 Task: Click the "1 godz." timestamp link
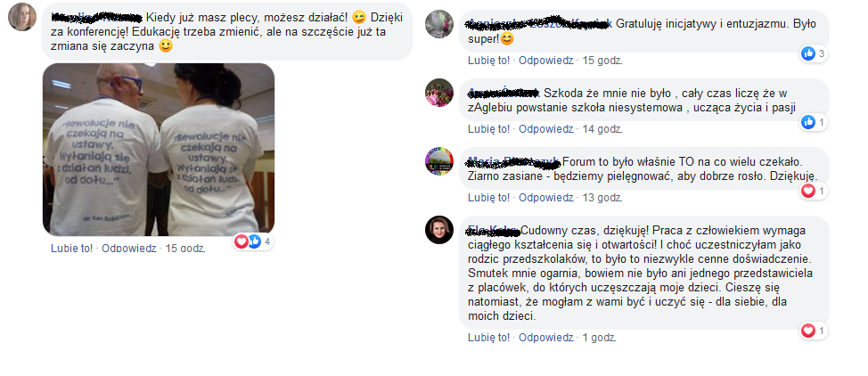(599, 337)
